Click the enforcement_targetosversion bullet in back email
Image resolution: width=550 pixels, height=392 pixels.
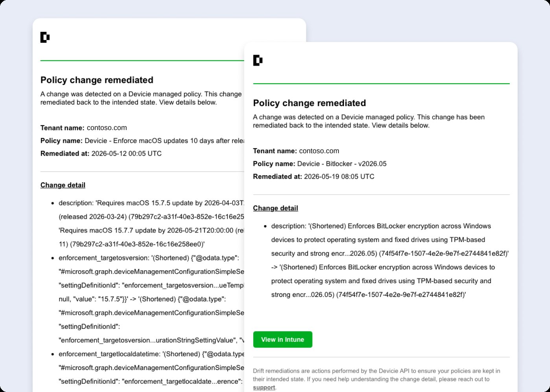point(151,299)
